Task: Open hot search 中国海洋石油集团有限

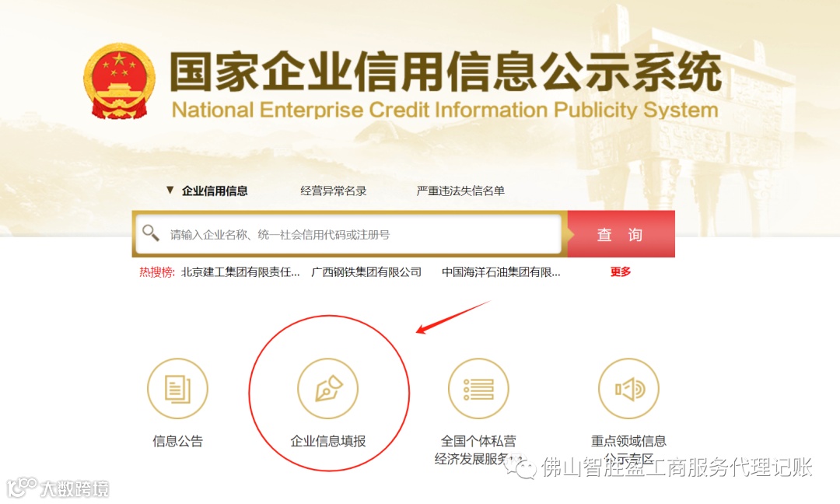Action: 501,272
